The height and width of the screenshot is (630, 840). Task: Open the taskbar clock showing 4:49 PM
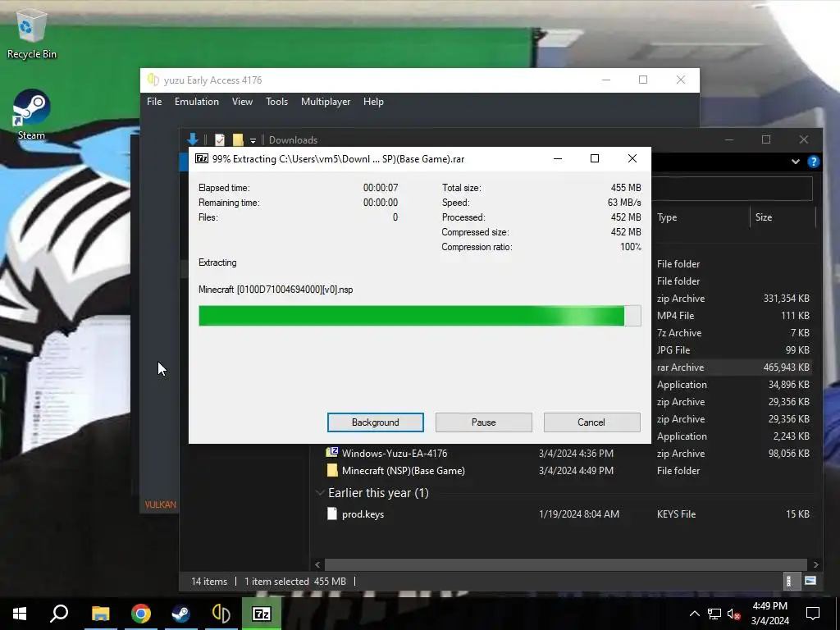point(769,614)
